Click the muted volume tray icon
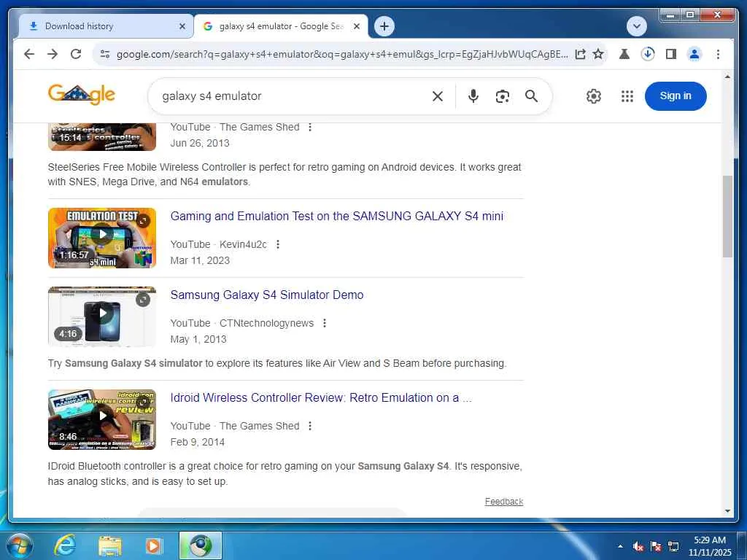The width and height of the screenshot is (747, 560). [638, 547]
